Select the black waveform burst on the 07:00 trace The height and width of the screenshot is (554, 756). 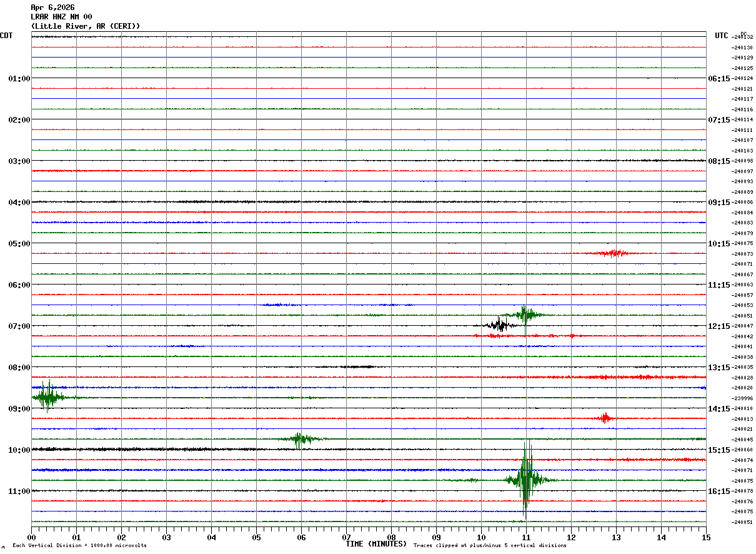pos(499,325)
